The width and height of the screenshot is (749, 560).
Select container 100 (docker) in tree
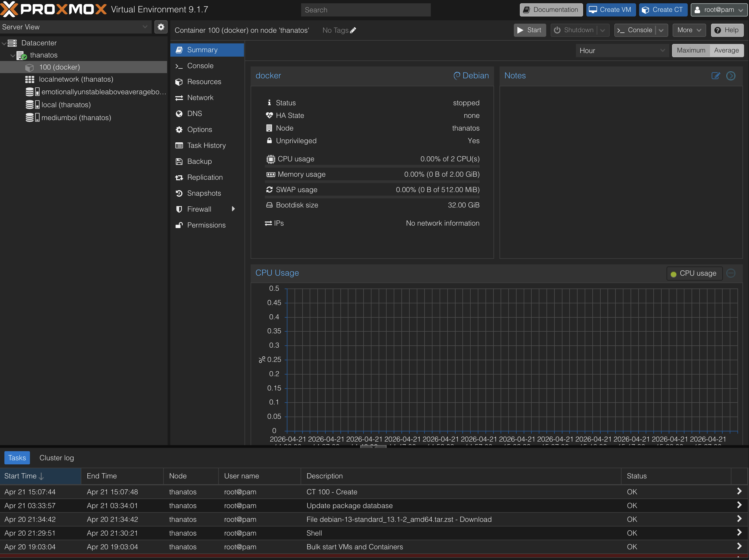coord(83,67)
